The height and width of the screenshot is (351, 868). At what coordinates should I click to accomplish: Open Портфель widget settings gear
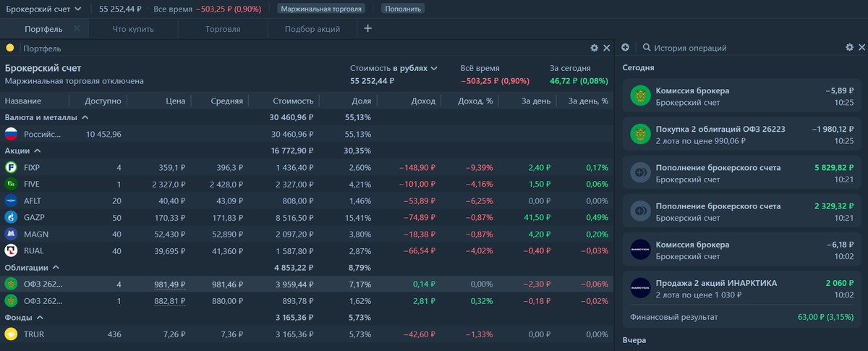[595, 48]
